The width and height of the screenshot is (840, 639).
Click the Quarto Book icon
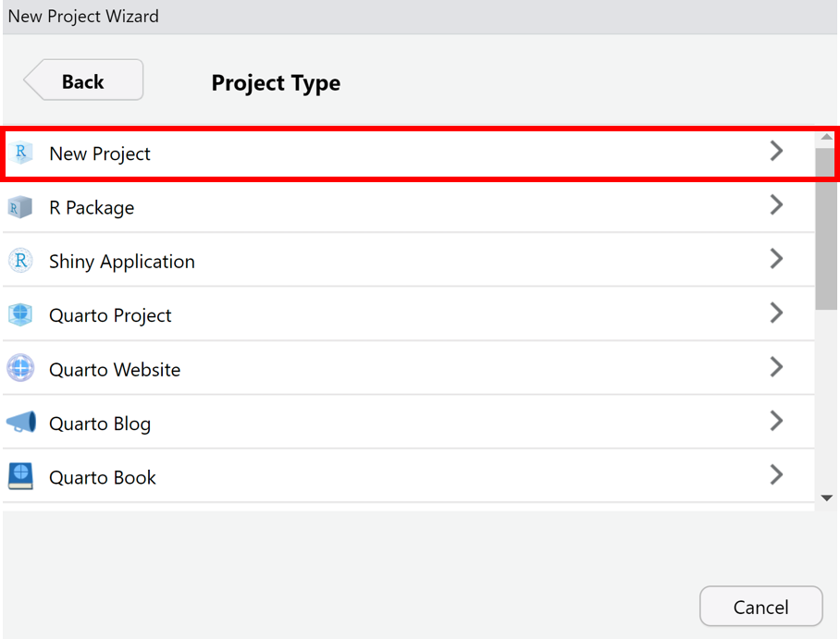click(20, 476)
